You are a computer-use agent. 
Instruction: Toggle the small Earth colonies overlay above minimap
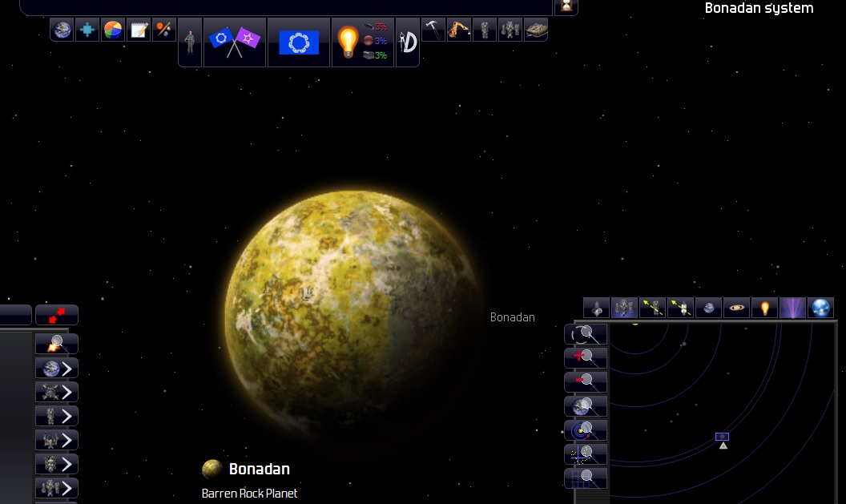pyautogui.click(x=708, y=308)
